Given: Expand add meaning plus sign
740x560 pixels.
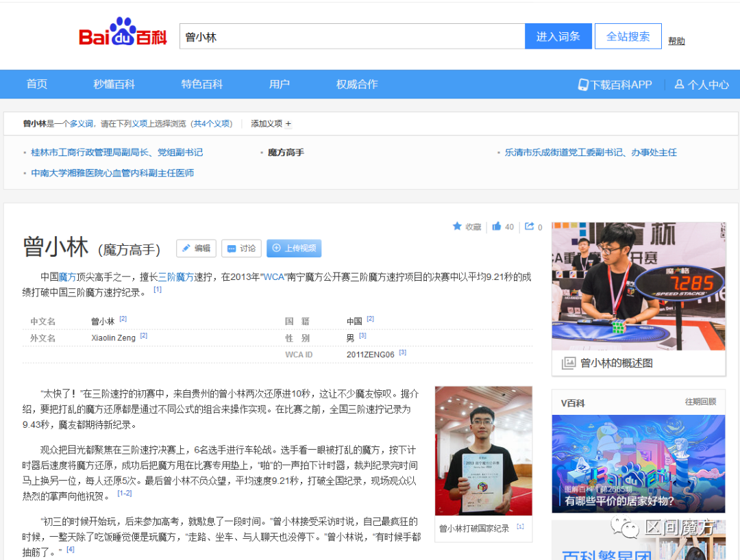Looking at the screenshot, I should 288,124.
